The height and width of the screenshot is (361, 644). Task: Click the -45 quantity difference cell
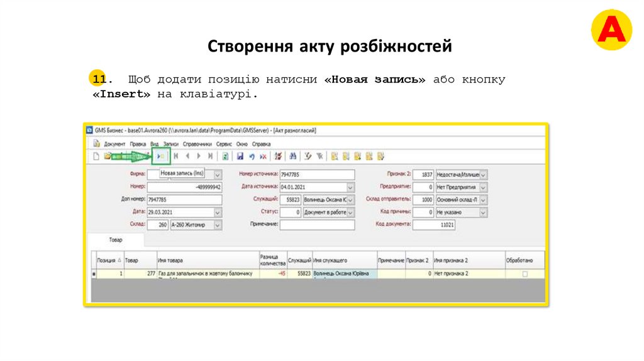pyautogui.click(x=273, y=274)
